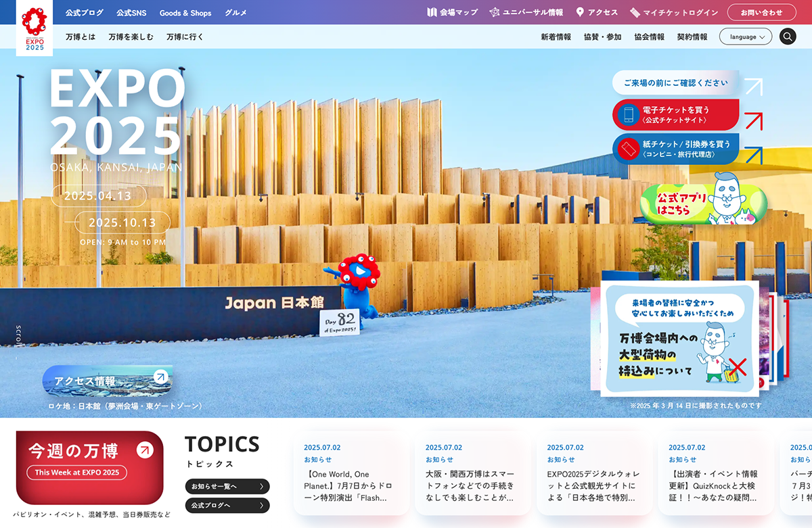Screen dimensions: 812x528
Task: Click the arrow circle on 今週の万博
Action: 145,450
